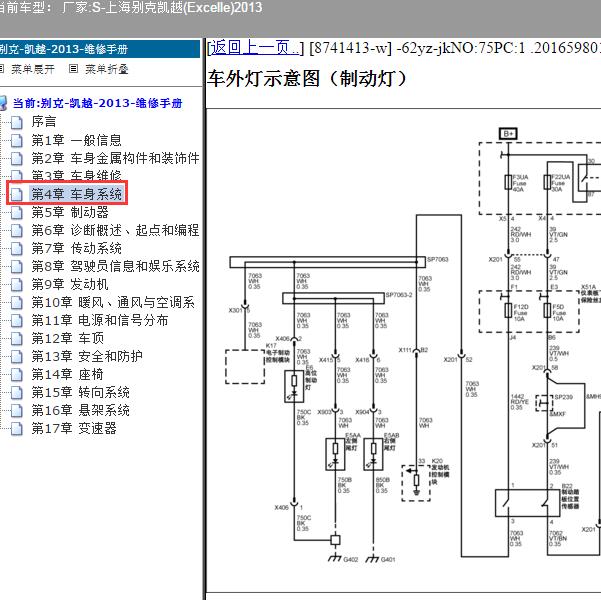This screenshot has width=601, height=600.
Task: Click the 返回上一页 link
Action: click(x=255, y=48)
